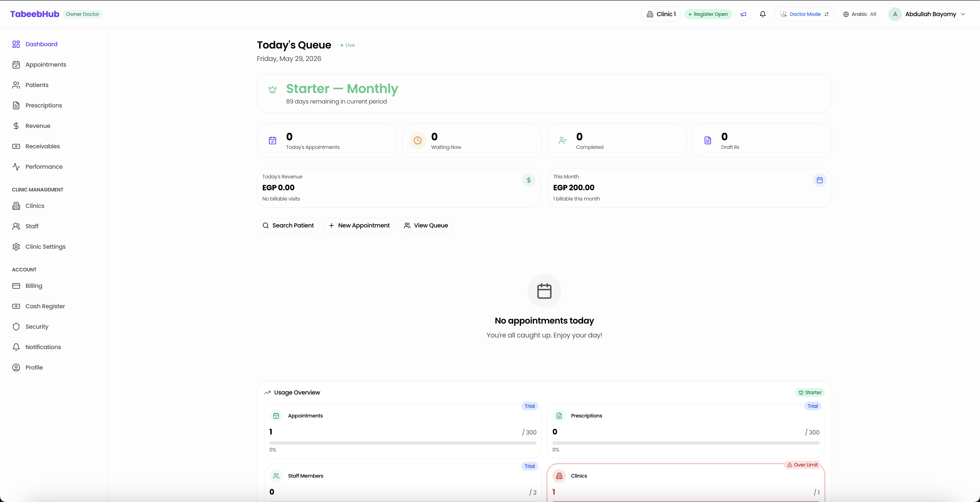Click the Clinic Settings gear icon
980x502 pixels.
16,247
